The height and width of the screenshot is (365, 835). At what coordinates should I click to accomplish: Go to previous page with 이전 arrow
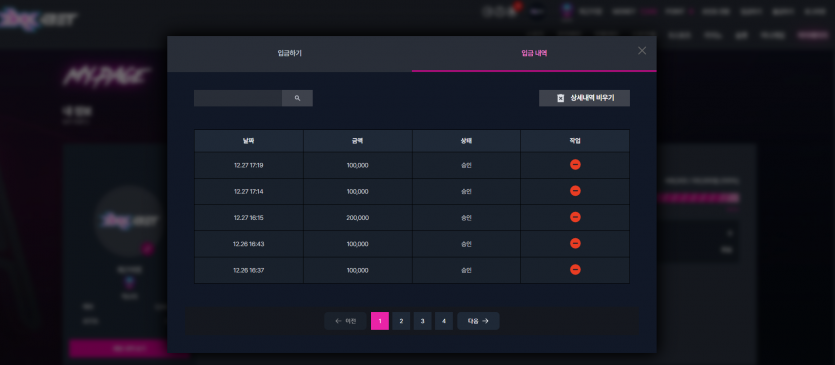[x=346, y=321]
